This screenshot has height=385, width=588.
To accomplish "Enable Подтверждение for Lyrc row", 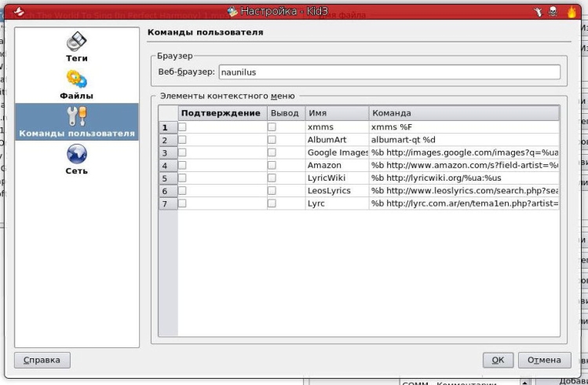I will pos(182,203).
